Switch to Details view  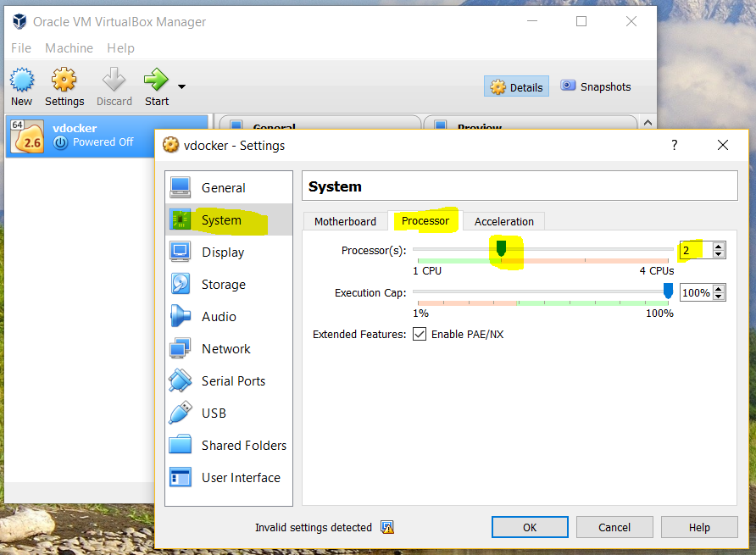tap(516, 86)
